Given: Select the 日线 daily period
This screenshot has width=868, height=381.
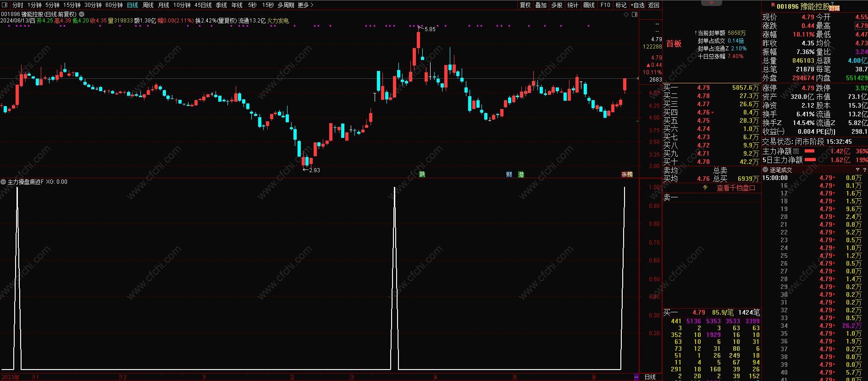Looking at the screenshot, I should coord(133,5).
